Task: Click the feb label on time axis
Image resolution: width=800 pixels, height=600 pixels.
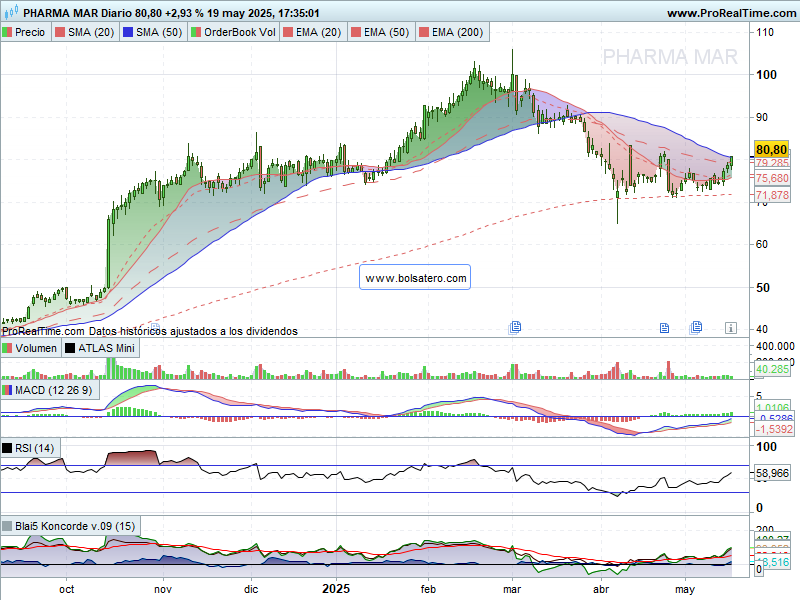Action: click(x=428, y=589)
